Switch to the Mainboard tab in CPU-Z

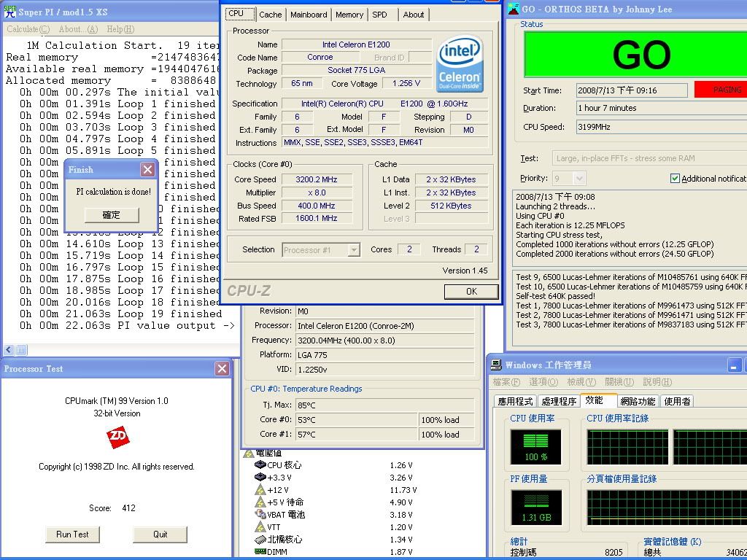309,15
